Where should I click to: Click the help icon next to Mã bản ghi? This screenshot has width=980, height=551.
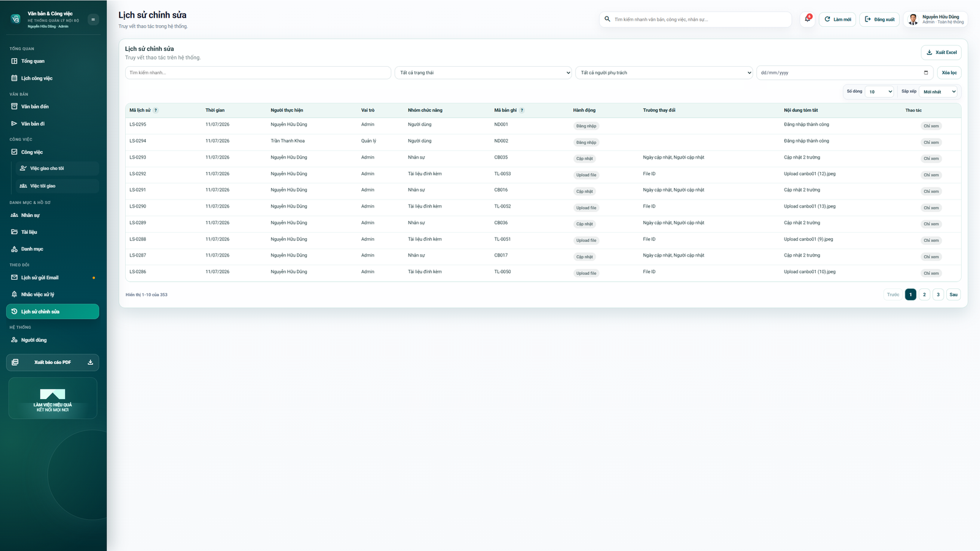[522, 110]
